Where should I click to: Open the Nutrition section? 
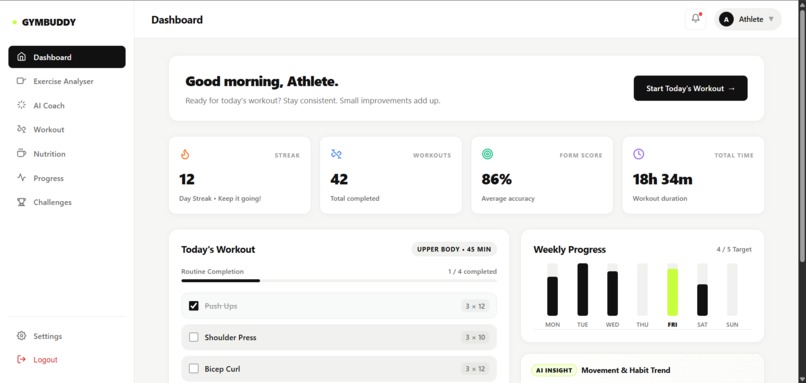67,154
